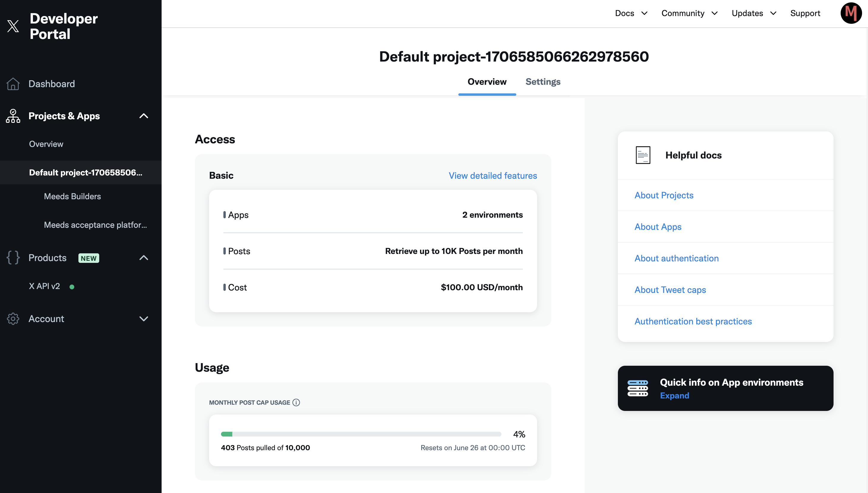
Task: Click the X logo icon
Action: (13, 26)
